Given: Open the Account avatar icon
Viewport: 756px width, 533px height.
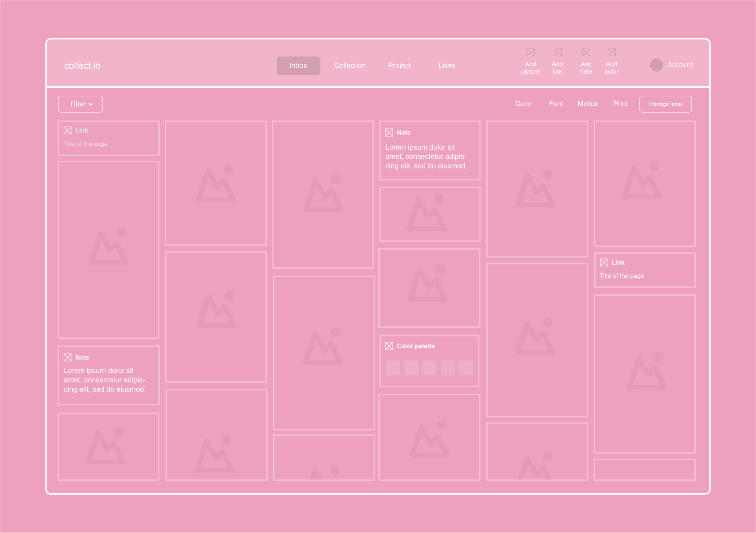Looking at the screenshot, I should coord(656,65).
